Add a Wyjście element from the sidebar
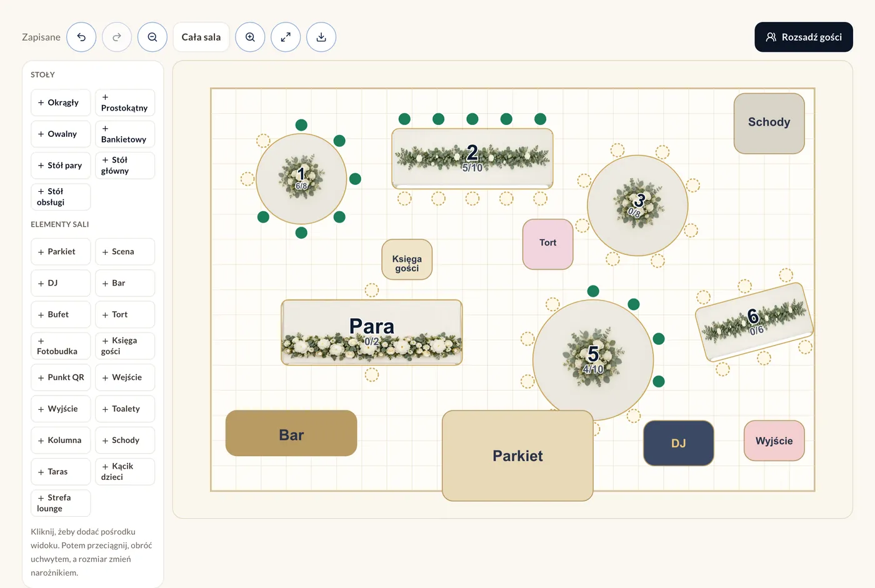The height and width of the screenshot is (588, 875). pyautogui.click(x=61, y=409)
